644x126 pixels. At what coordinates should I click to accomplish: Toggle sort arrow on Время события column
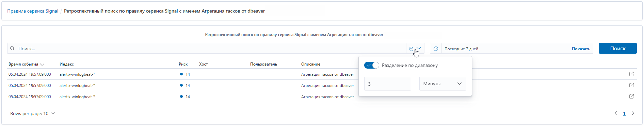[42, 64]
